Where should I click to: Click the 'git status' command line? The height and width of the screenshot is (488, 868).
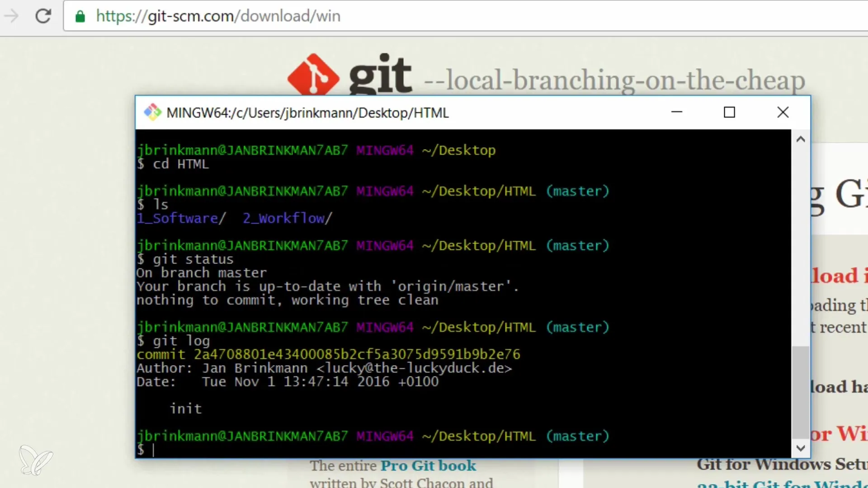185,259
